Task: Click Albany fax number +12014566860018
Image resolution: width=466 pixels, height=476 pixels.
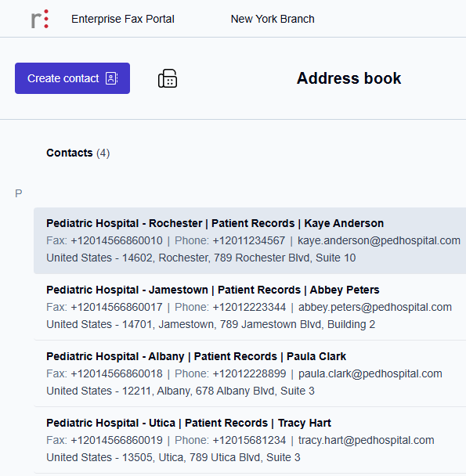Action: coord(117,373)
